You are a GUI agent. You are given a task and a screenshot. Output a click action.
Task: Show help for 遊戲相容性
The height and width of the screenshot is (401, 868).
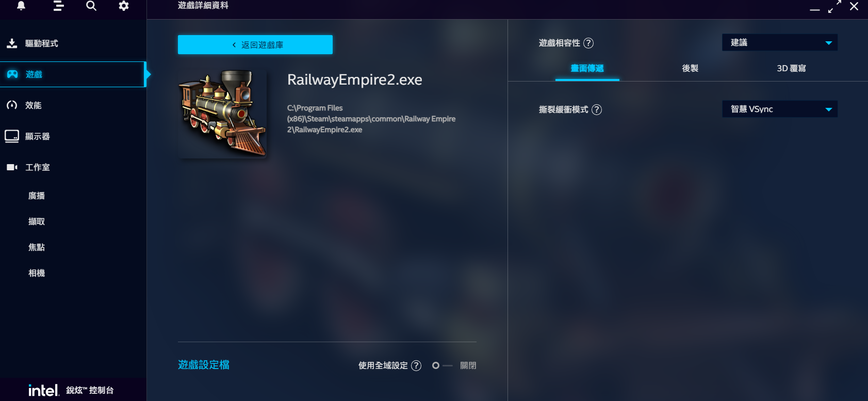[x=588, y=43]
